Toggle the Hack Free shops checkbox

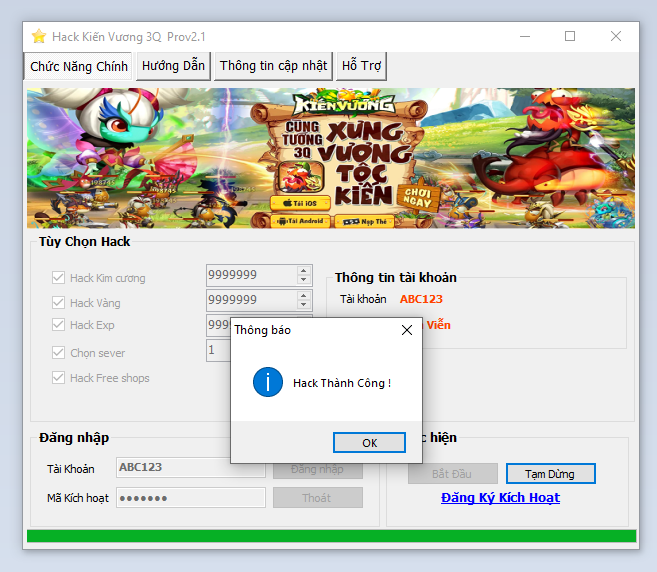[58, 378]
